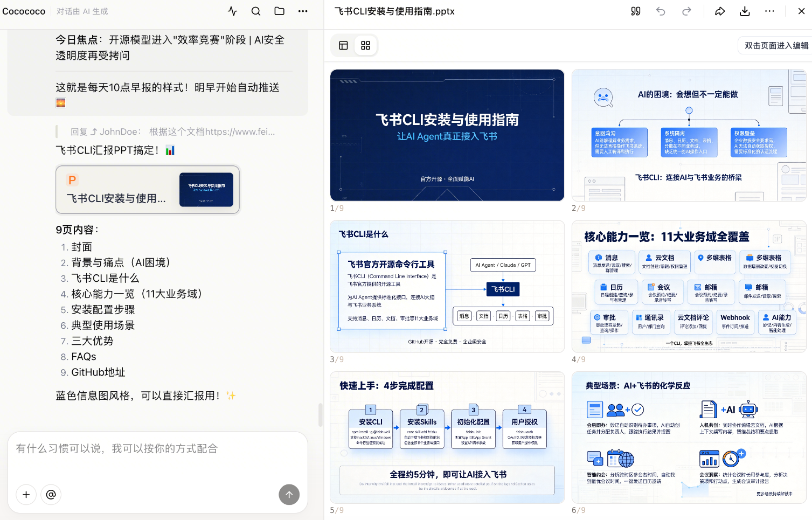Share the pptx document
812x520 pixels.
tap(720, 11)
